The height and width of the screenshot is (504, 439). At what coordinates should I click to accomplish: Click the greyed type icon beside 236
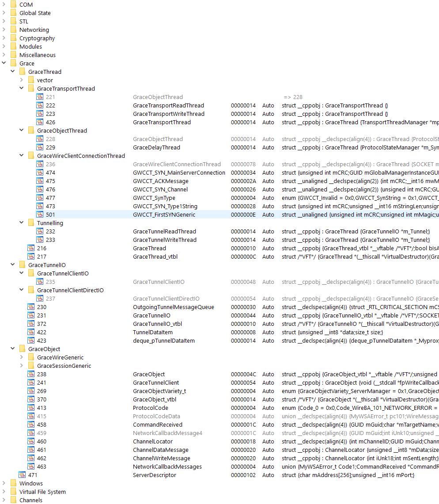(40, 164)
